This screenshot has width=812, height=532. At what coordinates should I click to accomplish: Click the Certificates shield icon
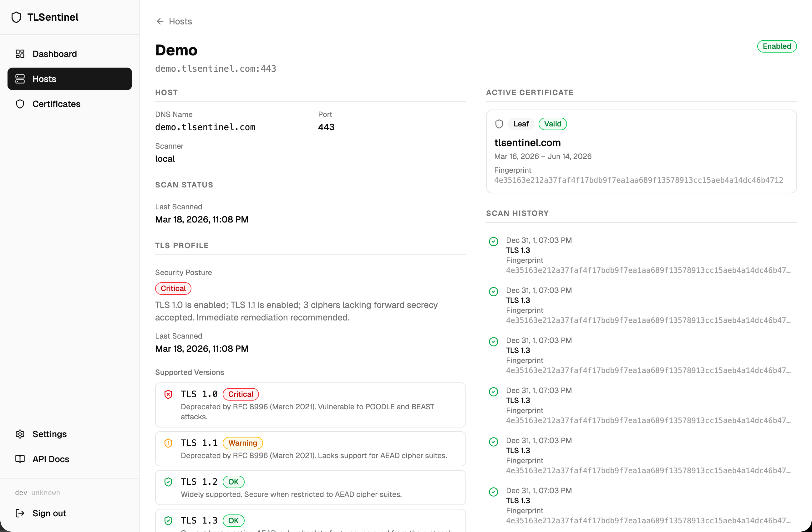pos(20,104)
